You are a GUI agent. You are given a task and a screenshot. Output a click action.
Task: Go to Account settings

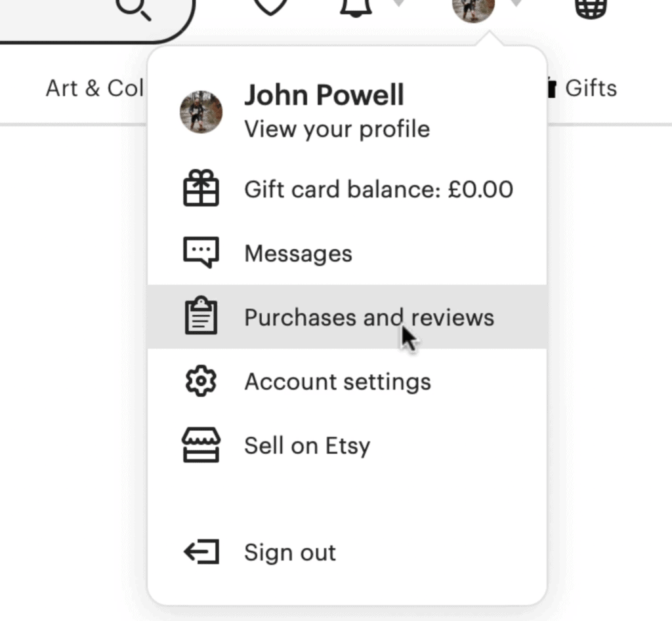pos(337,382)
